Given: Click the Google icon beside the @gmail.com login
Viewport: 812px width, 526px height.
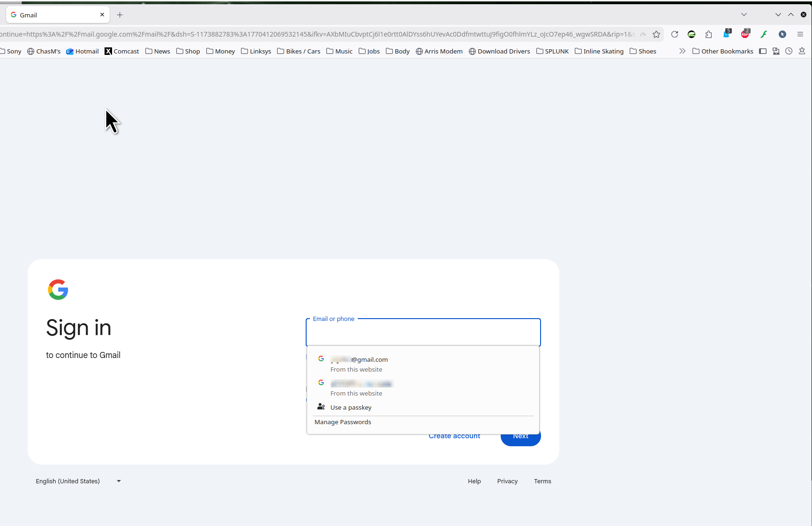Looking at the screenshot, I should 321,359.
